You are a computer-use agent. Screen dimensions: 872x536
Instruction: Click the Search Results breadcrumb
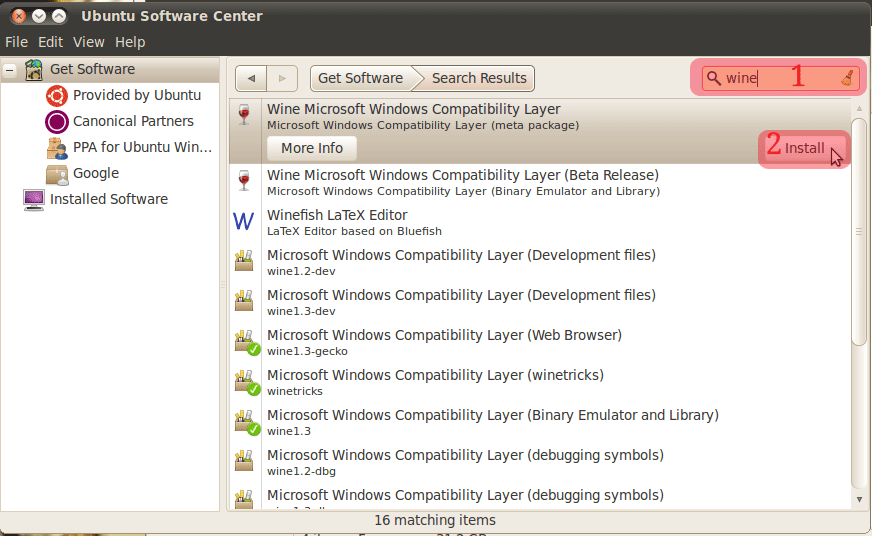[479, 78]
